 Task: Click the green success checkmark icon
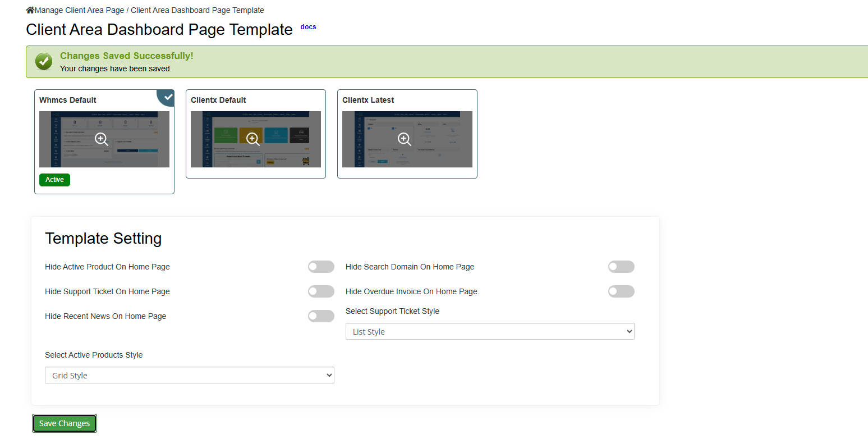44,62
